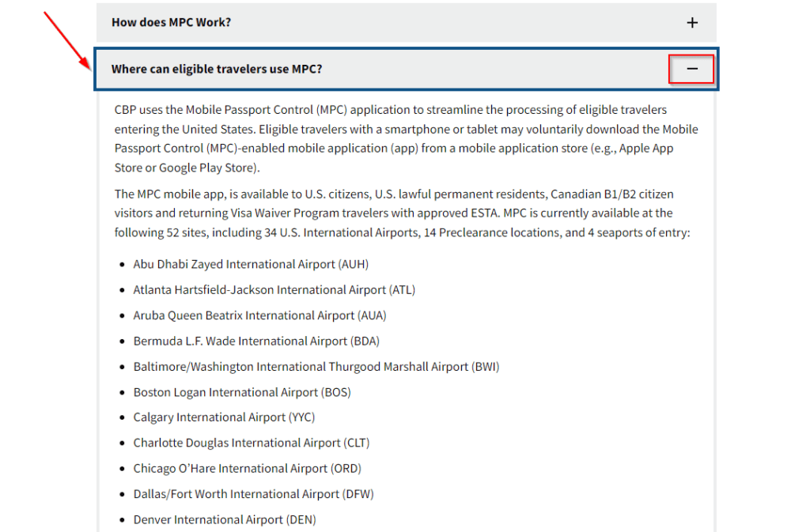
Task: Click Dallas/Fort Worth International Airport (DFW)
Action: 252,493
